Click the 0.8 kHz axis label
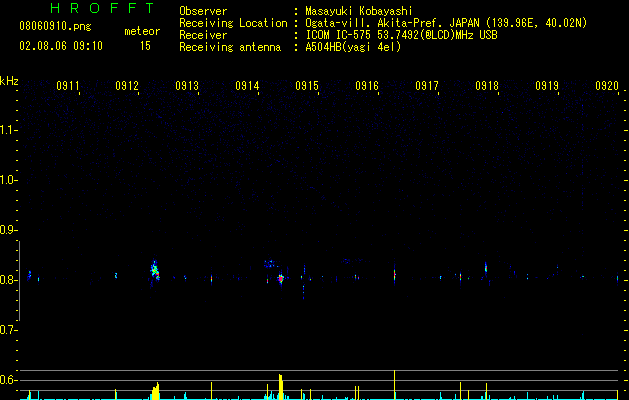Viewport: 629px width, 400px height. pyautogui.click(x=8, y=280)
